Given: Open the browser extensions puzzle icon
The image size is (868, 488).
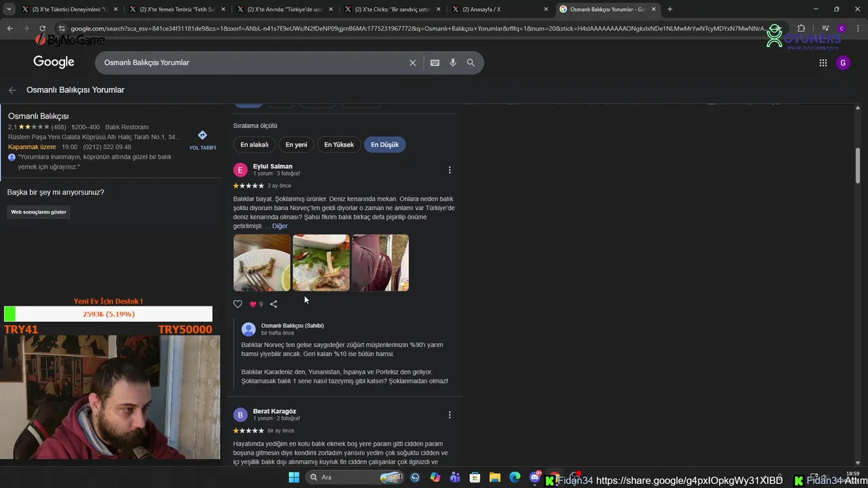Looking at the screenshot, I should coord(801,28).
